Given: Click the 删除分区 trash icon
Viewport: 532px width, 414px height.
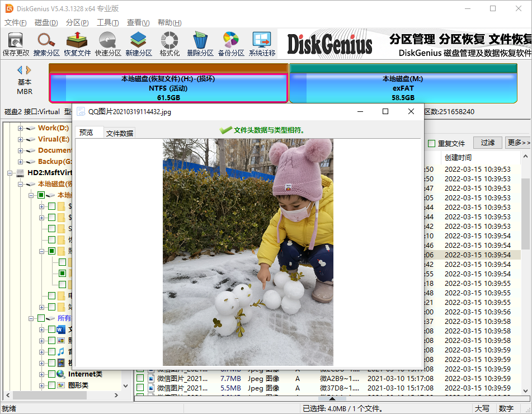Looking at the screenshot, I should [200, 44].
